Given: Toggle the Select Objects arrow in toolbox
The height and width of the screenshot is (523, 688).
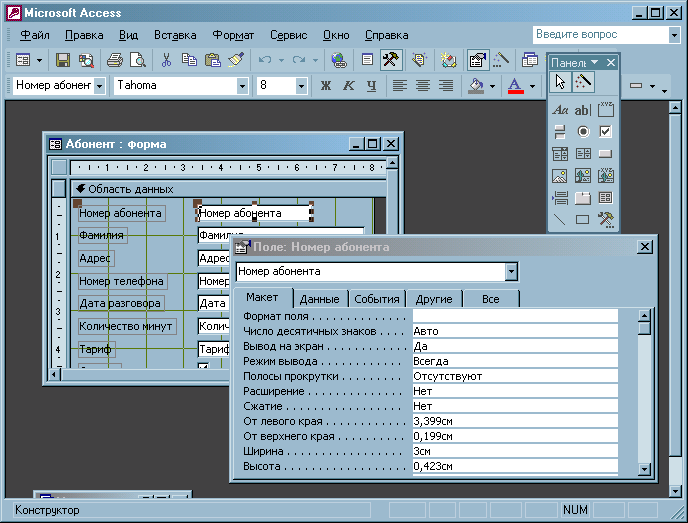Looking at the screenshot, I should click(560, 82).
